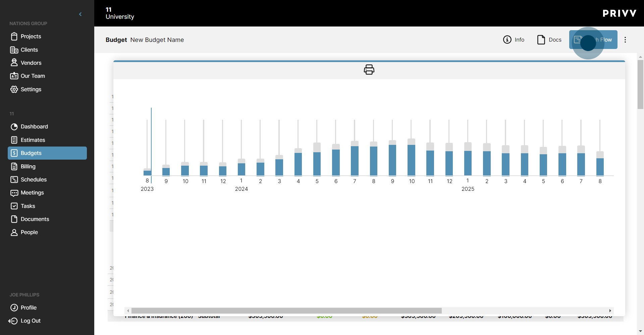Click the page vertical scrollbar thumb
Screen dimensions: 644x335
coord(640,85)
